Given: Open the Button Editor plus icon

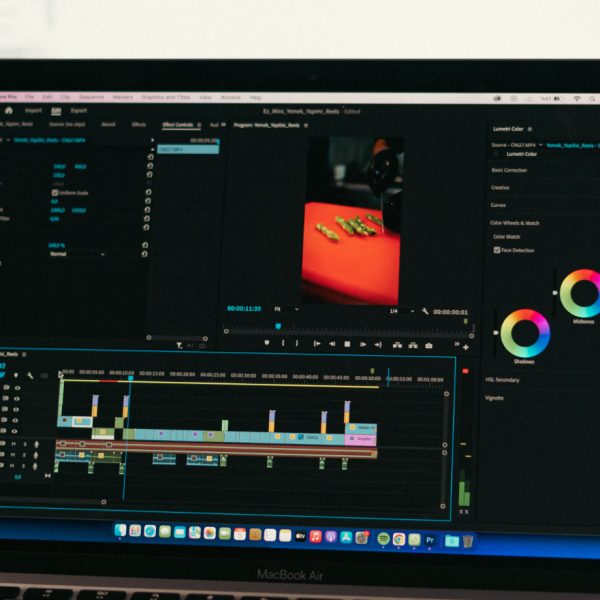Looking at the screenshot, I should (466, 347).
